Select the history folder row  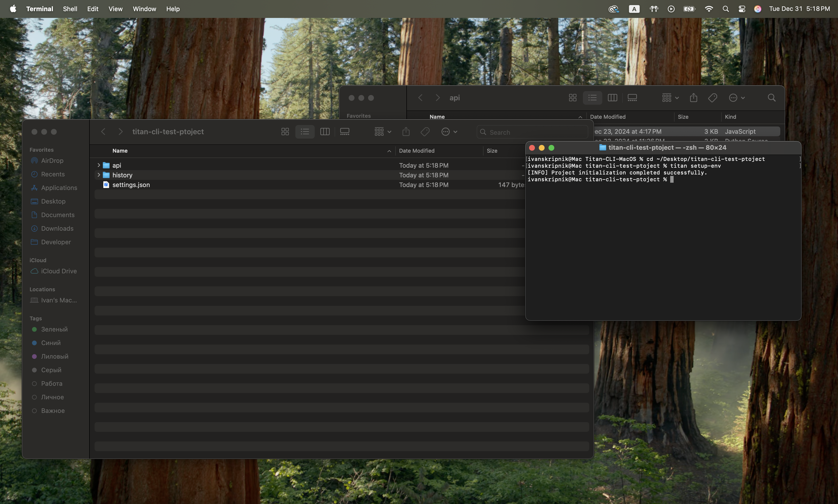[310, 175]
